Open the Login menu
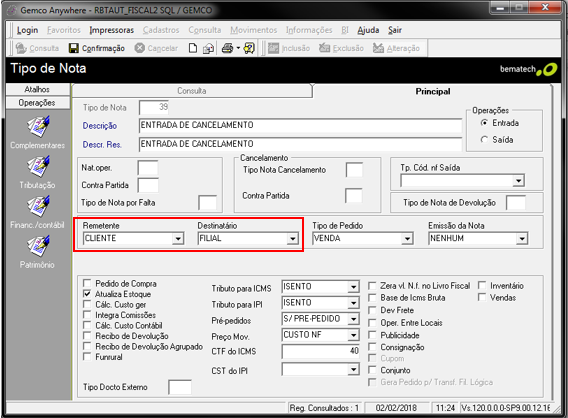 (x=28, y=30)
